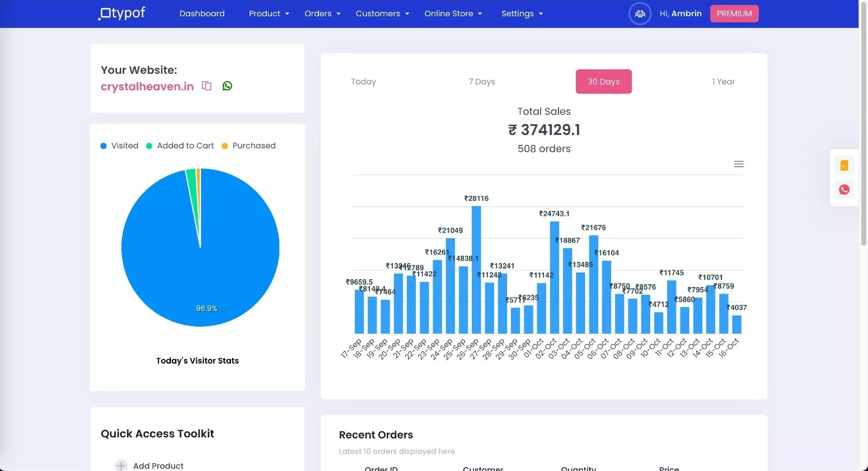Click the PREMIUM button

734,13
